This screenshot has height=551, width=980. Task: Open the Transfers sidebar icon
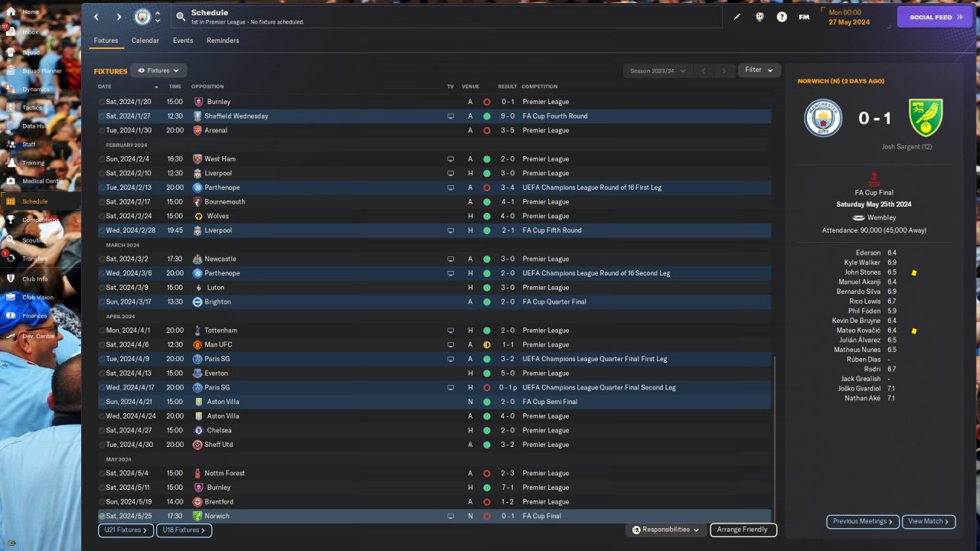(x=11, y=259)
